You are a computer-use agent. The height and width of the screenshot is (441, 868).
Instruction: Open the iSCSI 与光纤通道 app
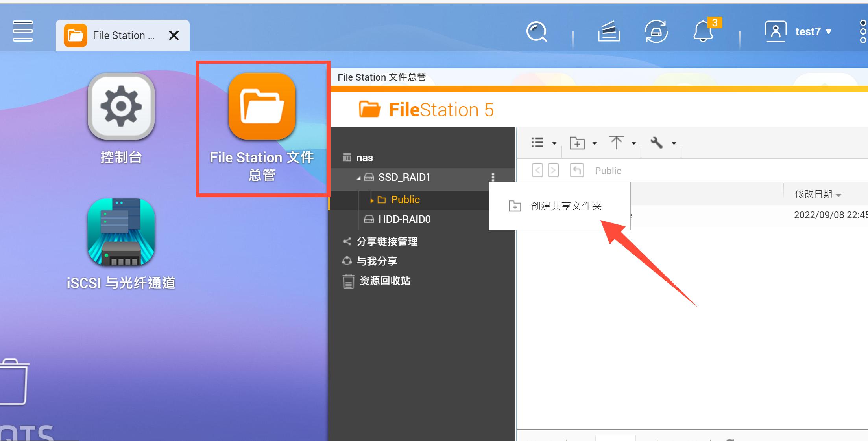(120, 233)
